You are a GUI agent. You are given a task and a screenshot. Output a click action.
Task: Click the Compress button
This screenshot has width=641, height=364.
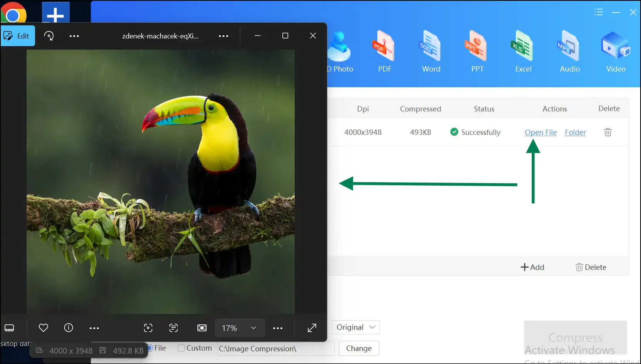[576, 337]
